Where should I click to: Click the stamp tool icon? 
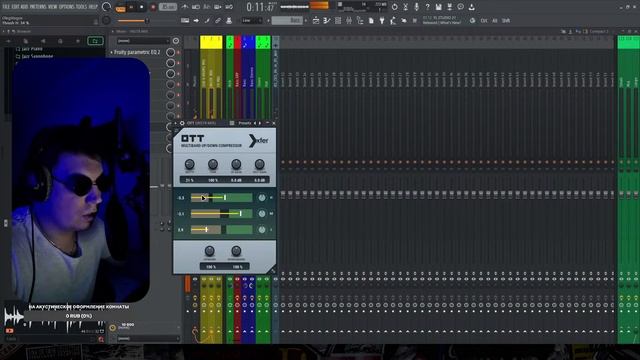(x=229, y=20)
